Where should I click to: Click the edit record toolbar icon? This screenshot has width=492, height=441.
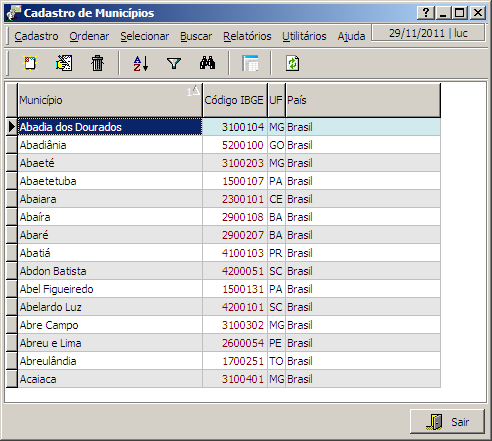pyautogui.click(x=64, y=63)
